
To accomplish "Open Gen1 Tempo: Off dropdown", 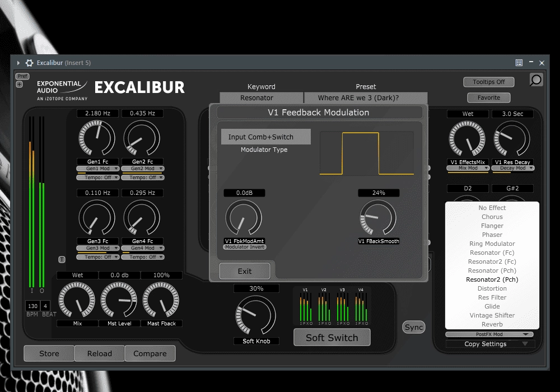I will coord(97,178).
